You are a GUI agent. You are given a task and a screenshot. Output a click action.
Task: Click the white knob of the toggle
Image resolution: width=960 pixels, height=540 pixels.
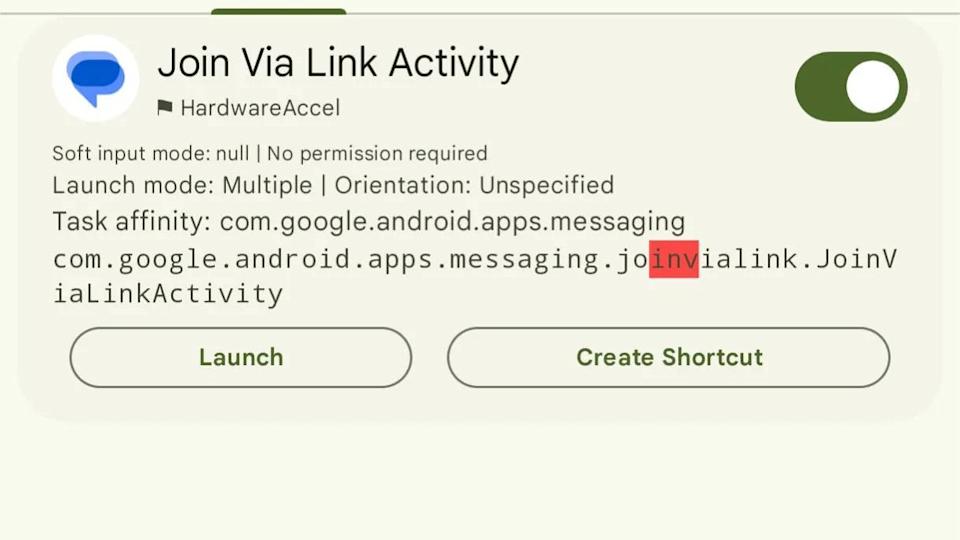(x=872, y=86)
